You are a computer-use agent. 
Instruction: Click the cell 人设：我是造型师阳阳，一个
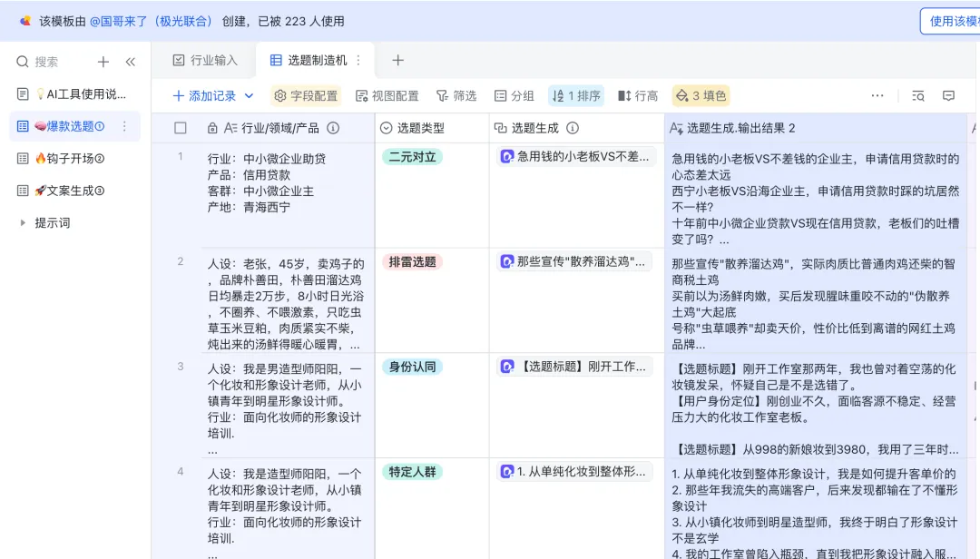click(x=288, y=509)
